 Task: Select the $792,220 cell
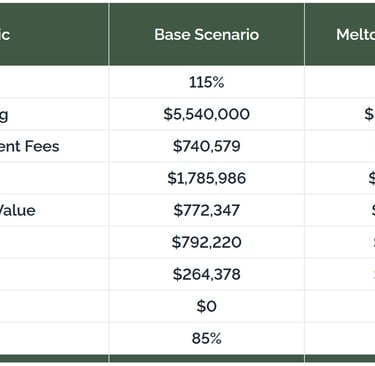[207, 242]
